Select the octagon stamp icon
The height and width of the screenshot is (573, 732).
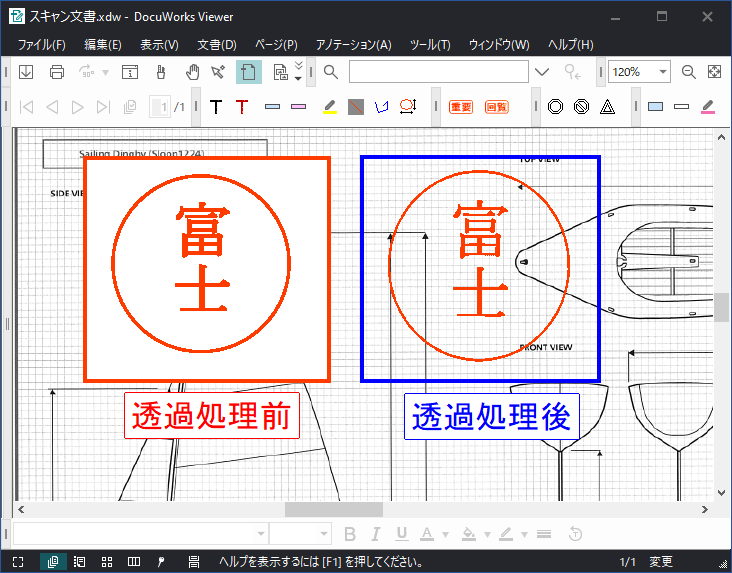click(x=556, y=107)
